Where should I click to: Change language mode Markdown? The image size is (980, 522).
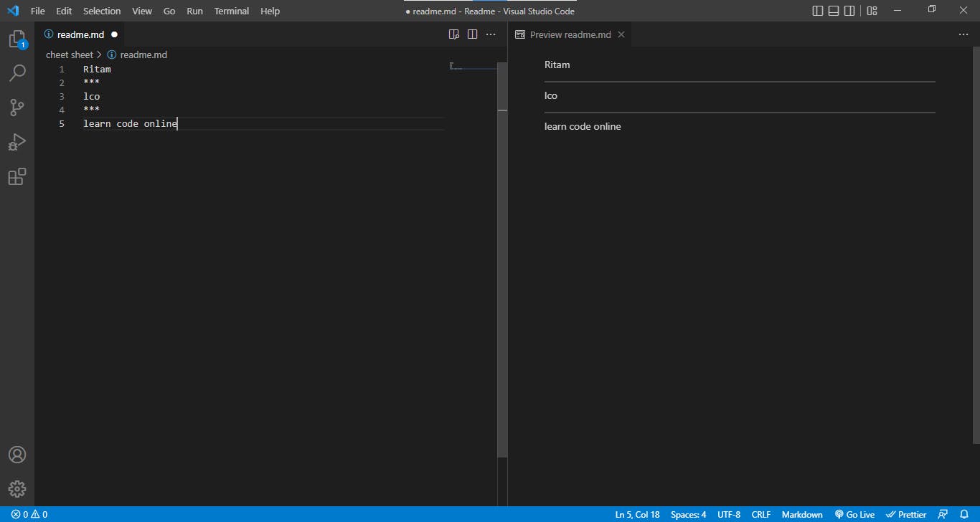pos(802,514)
